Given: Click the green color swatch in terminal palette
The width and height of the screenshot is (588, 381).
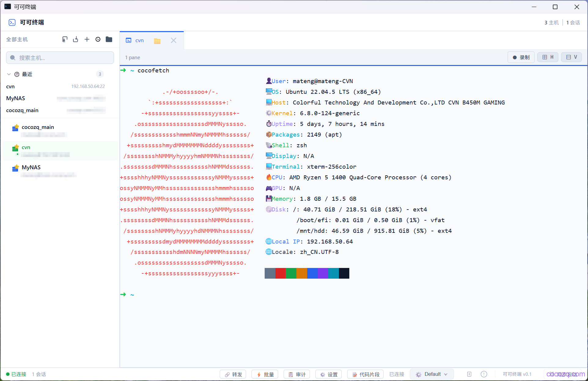Looking at the screenshot, I should point(291,273).
